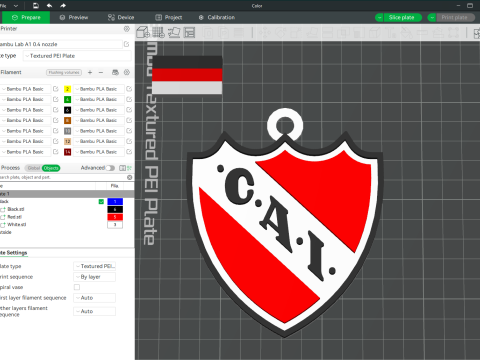Edit the Bambu Lab A1 printer preset
480x360 pixels.
pyautogui.click(x=127, y=44)
